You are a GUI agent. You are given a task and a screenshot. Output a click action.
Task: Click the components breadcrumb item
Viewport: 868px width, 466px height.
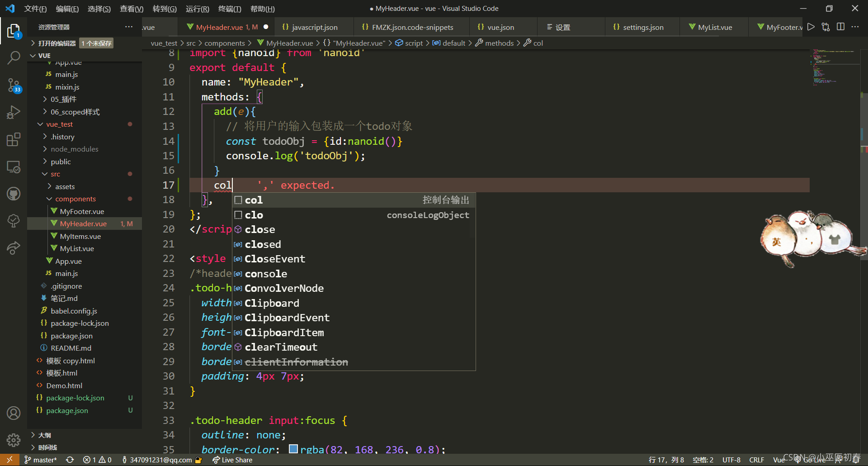[224, 43]
